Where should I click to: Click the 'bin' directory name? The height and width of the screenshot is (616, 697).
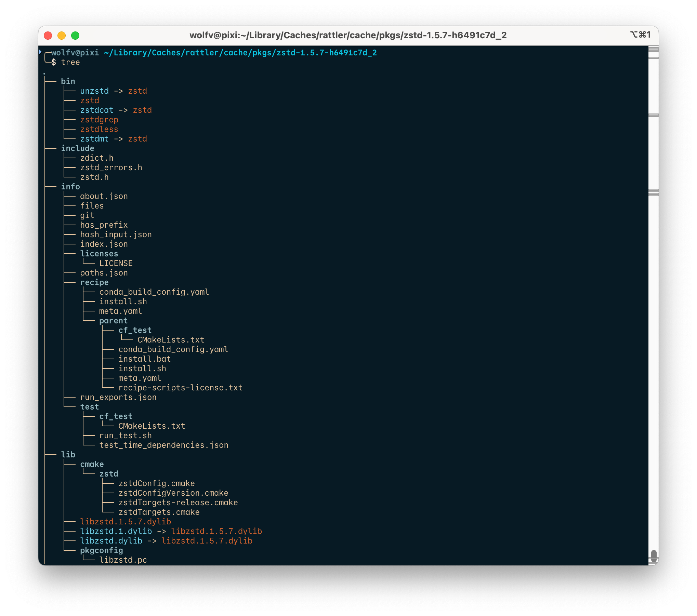click(x=68, y=81)
